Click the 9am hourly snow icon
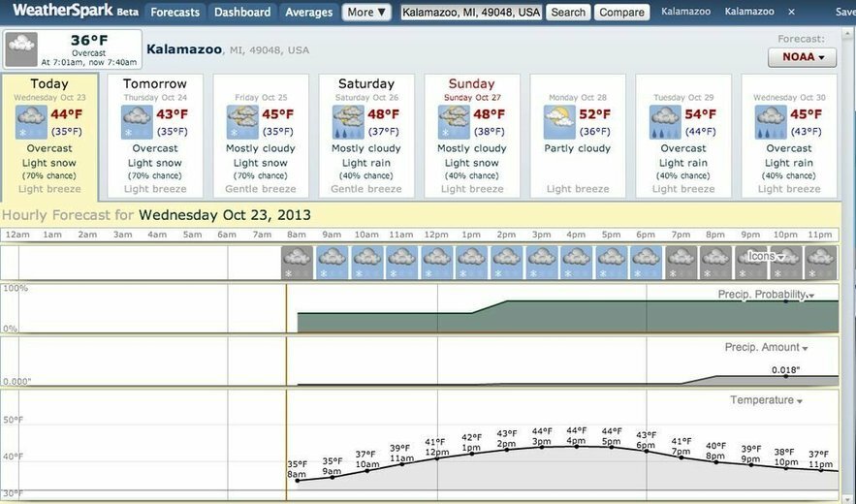This screenshot has width=856, height=504. [x=332, y=263]
